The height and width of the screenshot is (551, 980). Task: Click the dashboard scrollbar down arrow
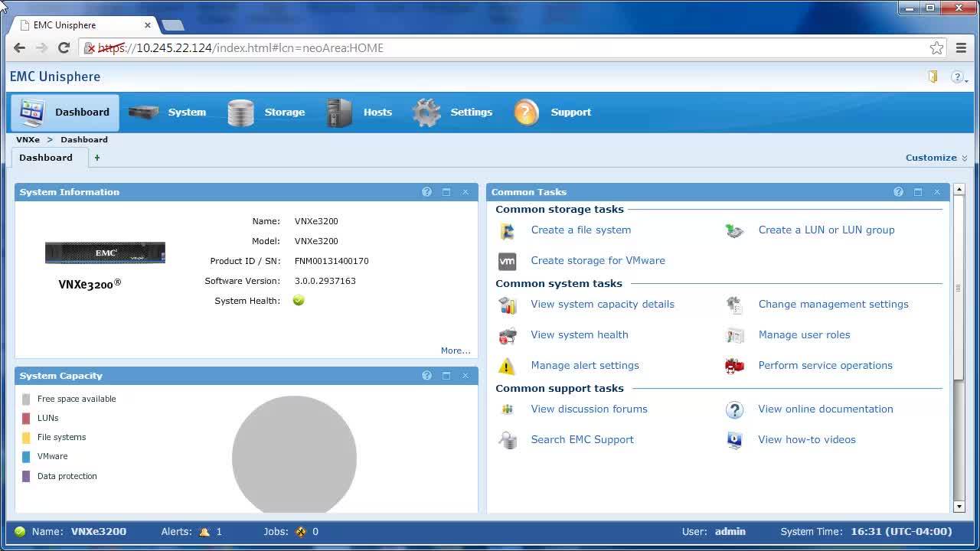(959, 507)
